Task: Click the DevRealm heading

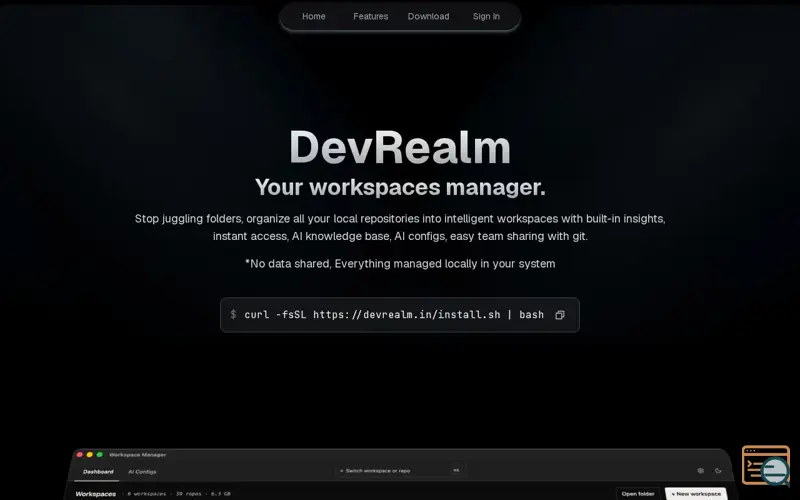Action: click(399, 147)
